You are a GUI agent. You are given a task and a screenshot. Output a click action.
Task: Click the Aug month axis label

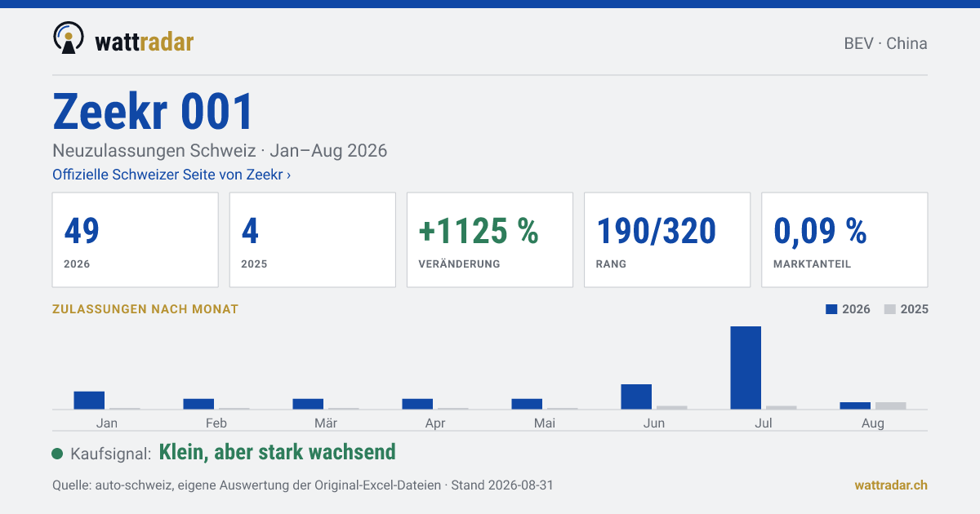[873, 423]
